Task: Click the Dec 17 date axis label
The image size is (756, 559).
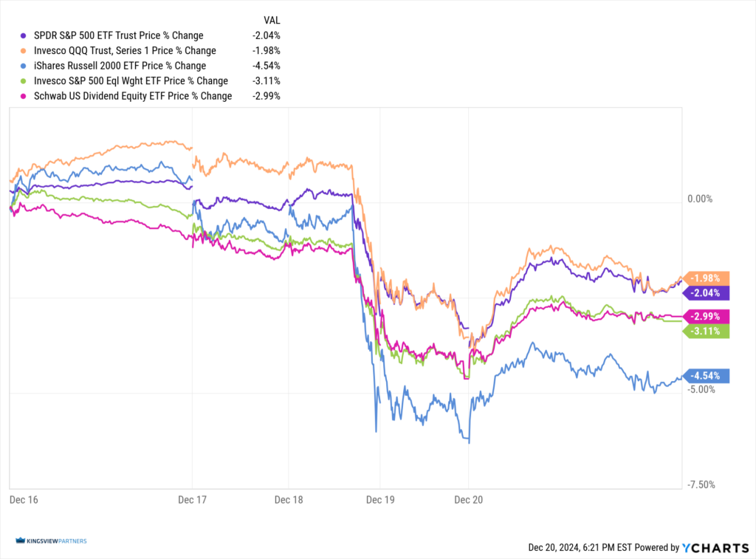Action: 193,500
